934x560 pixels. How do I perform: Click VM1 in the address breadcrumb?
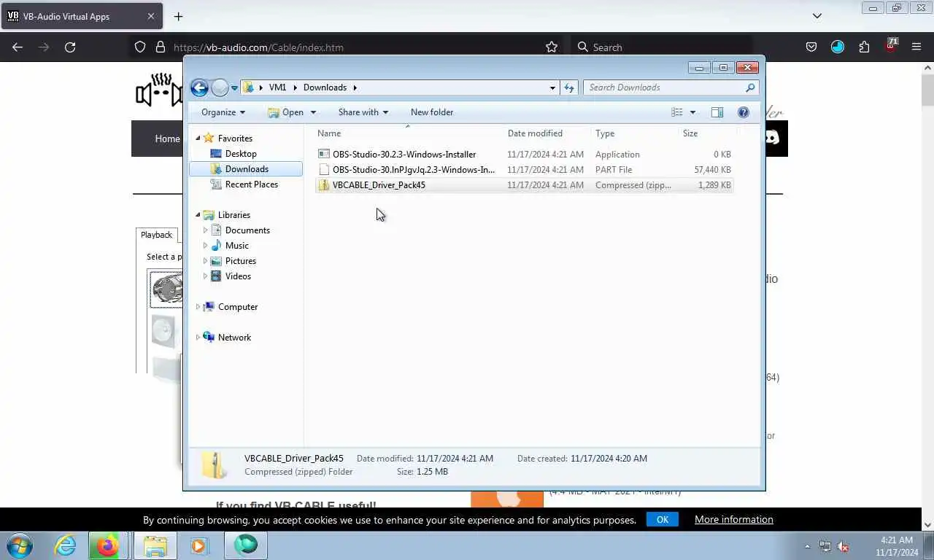(x=277, y=87)
